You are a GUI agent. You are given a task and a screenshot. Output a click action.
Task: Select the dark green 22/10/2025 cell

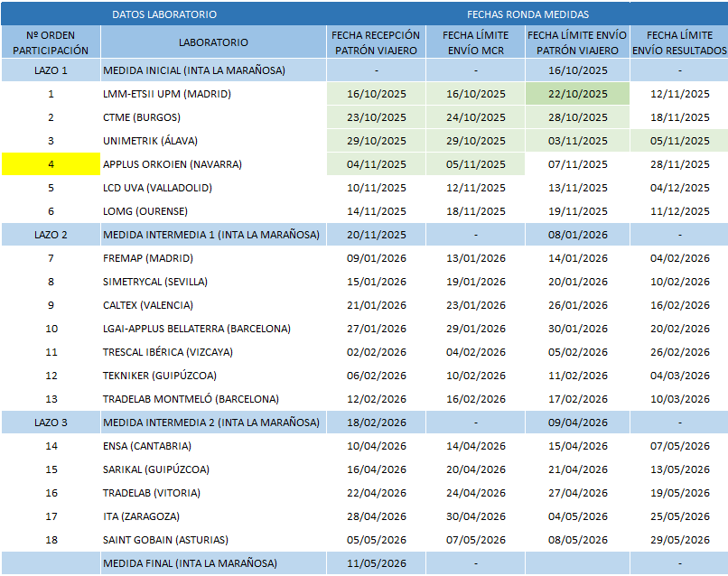coord(578,94)
